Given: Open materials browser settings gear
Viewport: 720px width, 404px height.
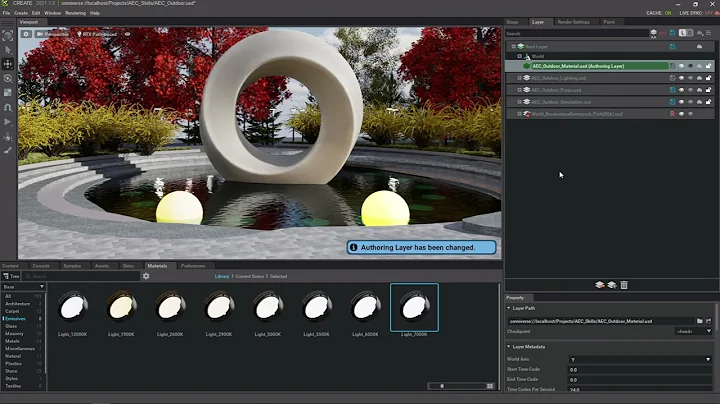Looking at the screenshot, I should coord(146,276).
